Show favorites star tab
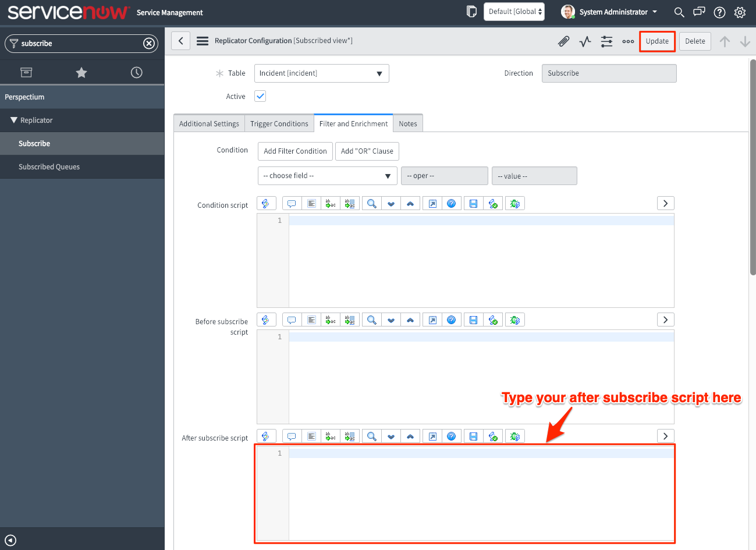756x550 pixels. (81, 72)
